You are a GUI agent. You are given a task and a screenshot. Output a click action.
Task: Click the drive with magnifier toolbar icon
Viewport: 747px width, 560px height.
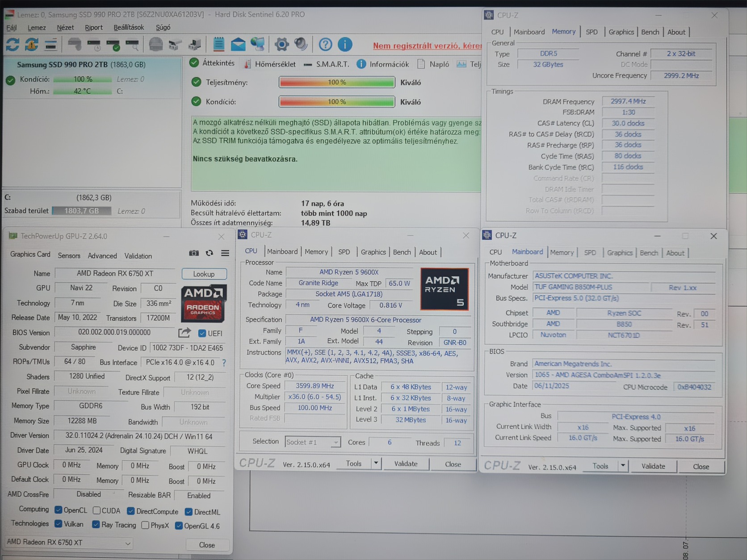133,45
